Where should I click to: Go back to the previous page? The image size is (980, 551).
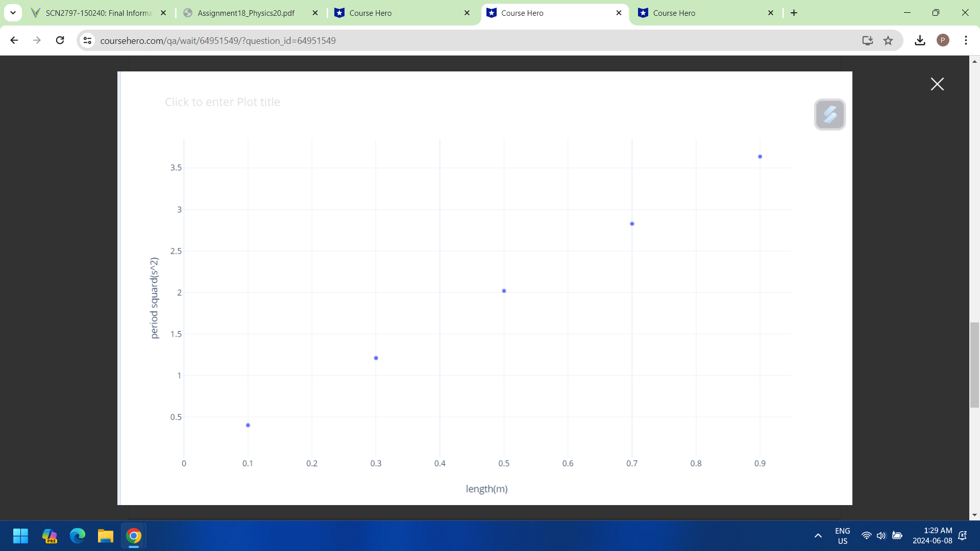point(14,40)
